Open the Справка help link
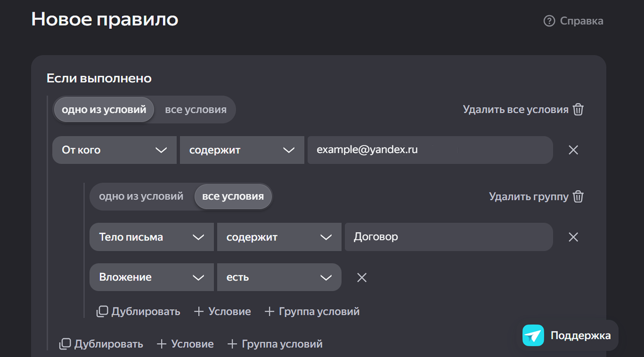This screenshot has width=644, height=357. pyautogui.click(x=573, y=21)
